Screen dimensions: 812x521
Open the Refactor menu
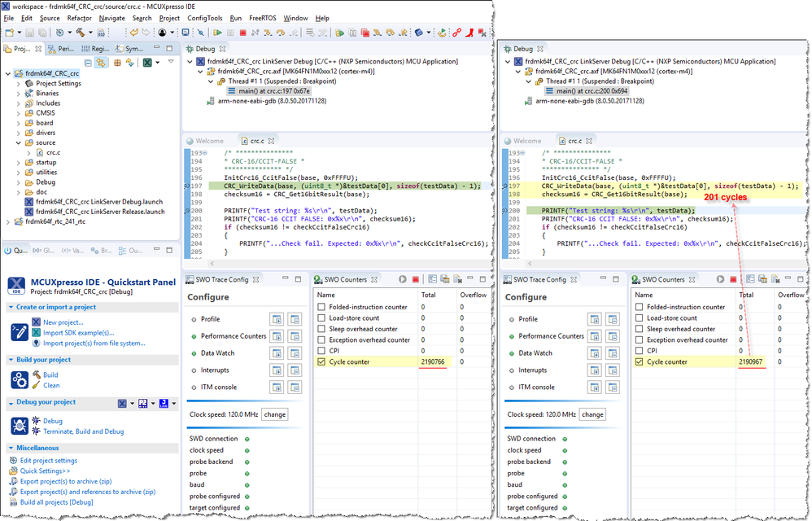[x=79, y=18]
